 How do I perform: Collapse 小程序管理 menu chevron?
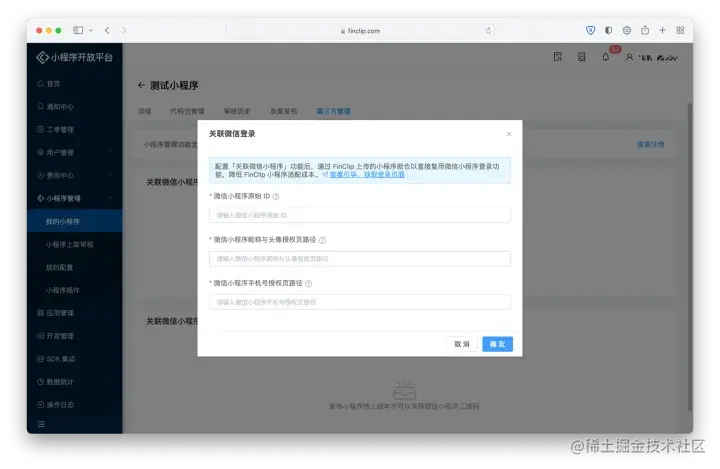[110, 198]
